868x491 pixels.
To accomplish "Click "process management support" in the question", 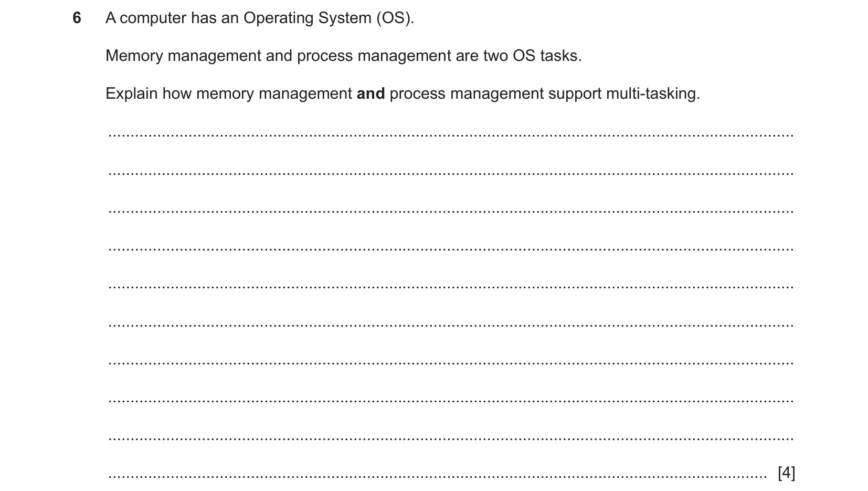I will point(496,93).
